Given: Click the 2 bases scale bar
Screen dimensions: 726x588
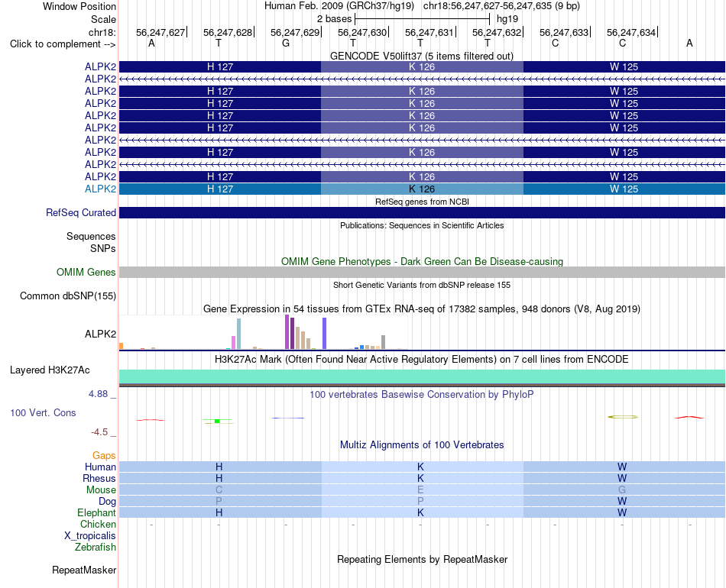Looking at the screenshot, I should [422, 19].
